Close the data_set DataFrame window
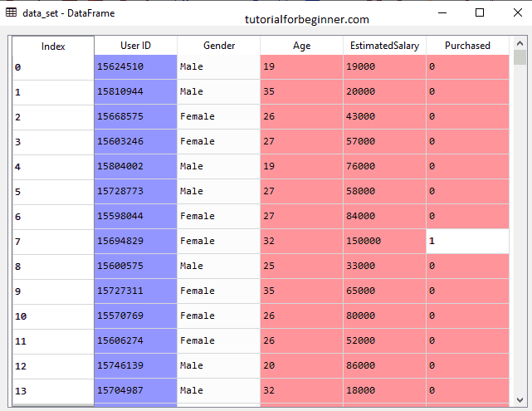532x411 pixels. 517,13
